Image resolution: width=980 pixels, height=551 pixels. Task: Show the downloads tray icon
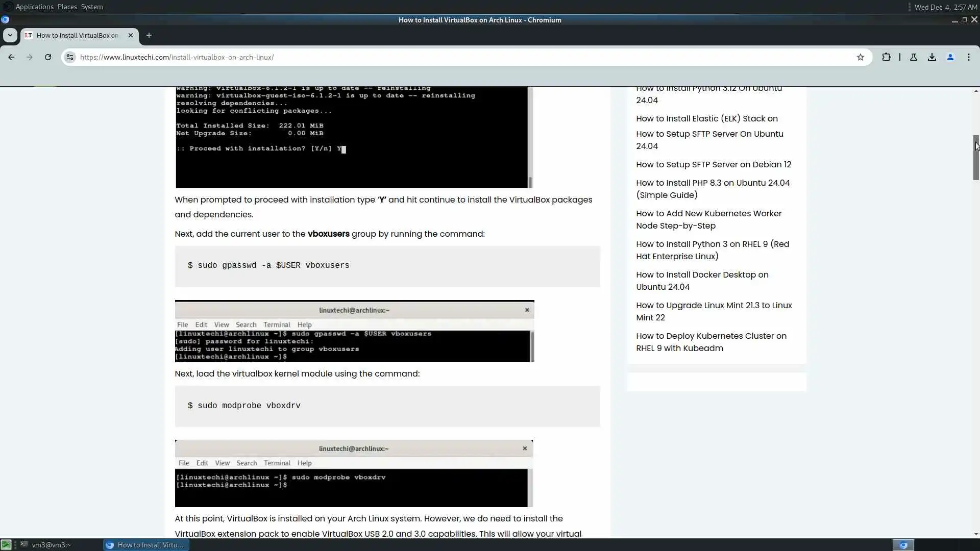pos(932,57)
